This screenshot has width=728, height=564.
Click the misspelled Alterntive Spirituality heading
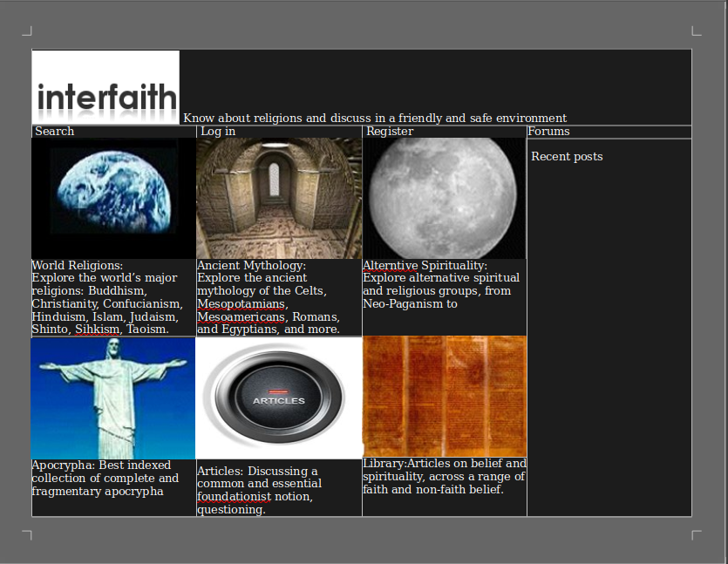click(x=425, y=265)
